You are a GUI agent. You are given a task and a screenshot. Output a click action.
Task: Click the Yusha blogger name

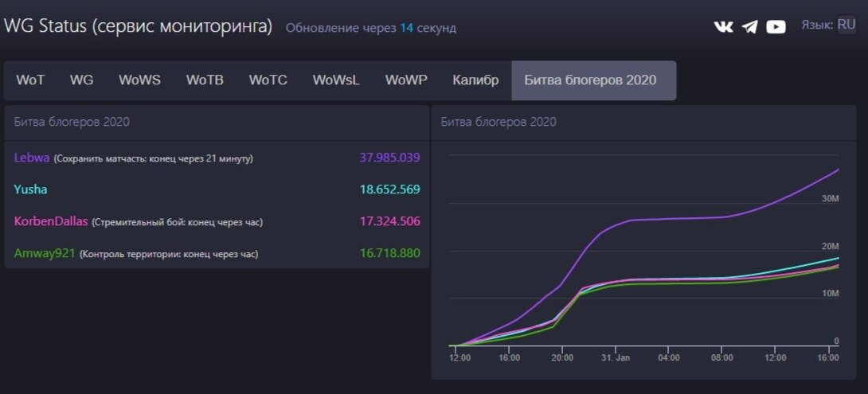point(30,189)
